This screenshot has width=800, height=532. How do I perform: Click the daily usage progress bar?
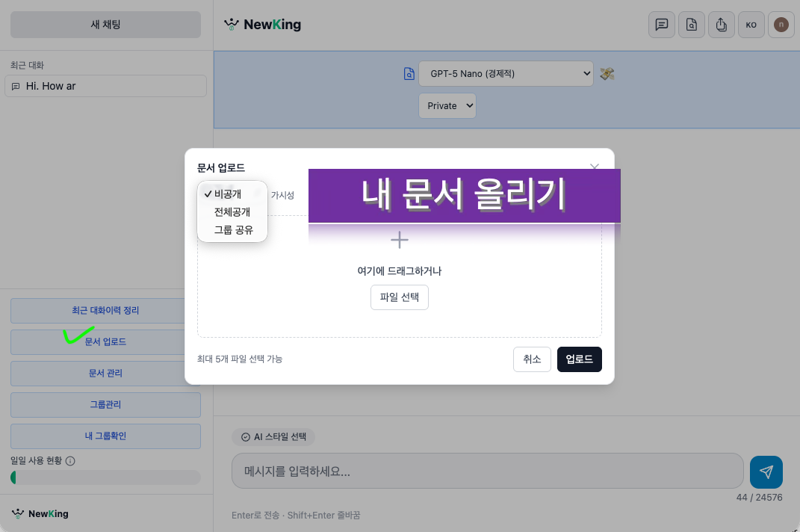[x=105, y=477]
